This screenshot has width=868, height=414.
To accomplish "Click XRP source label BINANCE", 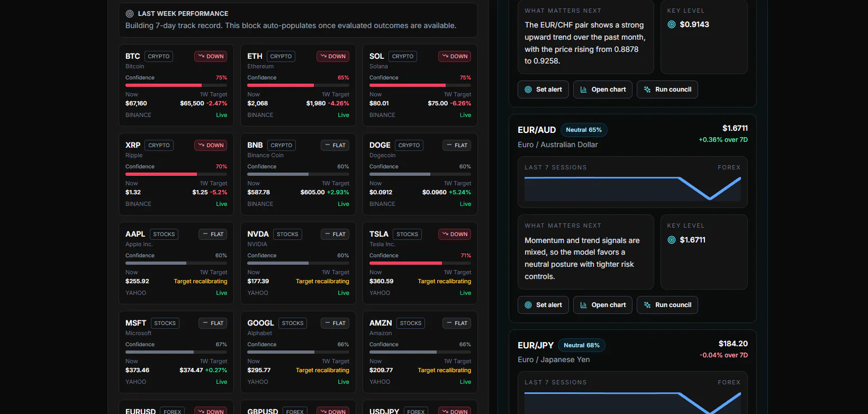I will [138, 204].
